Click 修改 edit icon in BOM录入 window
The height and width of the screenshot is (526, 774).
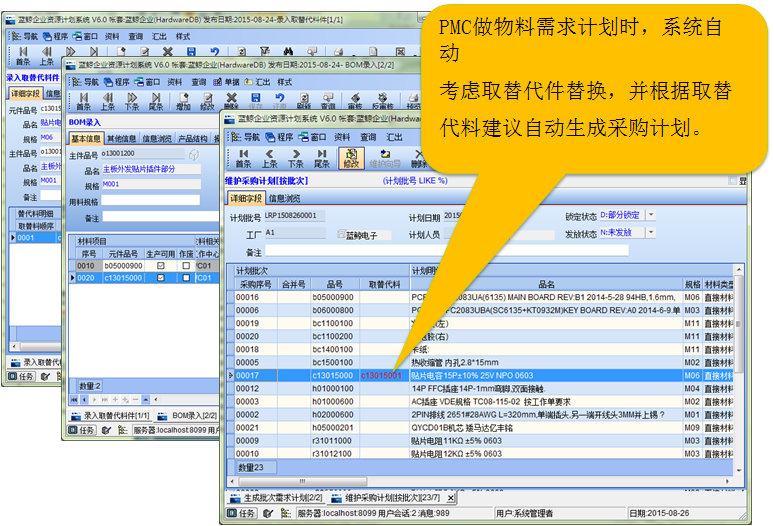click(x=207, y=101)
